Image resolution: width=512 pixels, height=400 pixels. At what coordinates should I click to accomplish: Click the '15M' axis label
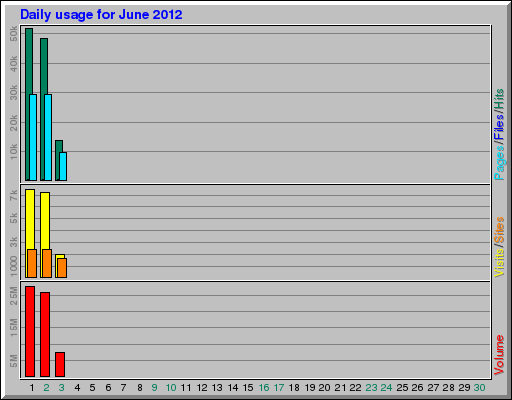14,327
